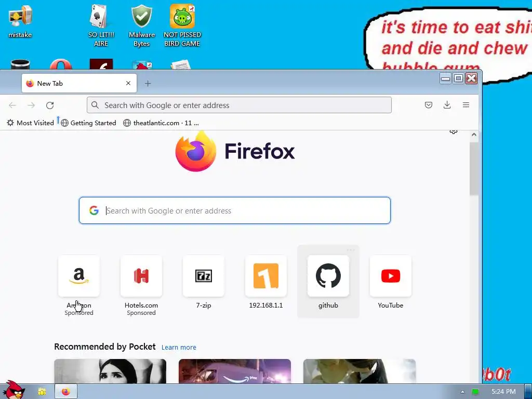Open the 'mistake' desktop icon

(x=20, y=21)
